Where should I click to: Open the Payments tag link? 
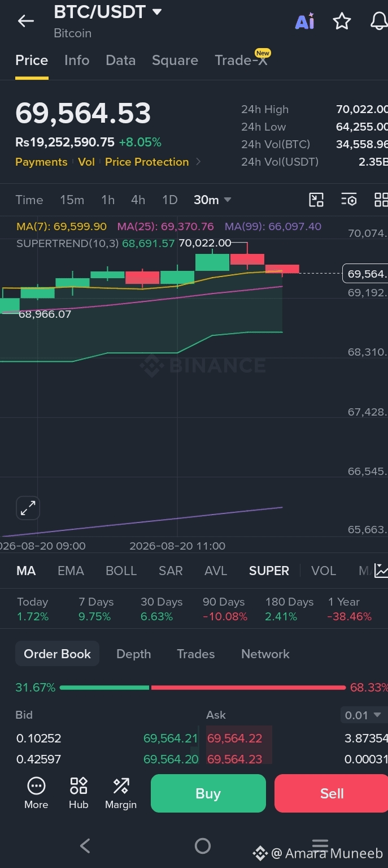[x=41, y=162]
